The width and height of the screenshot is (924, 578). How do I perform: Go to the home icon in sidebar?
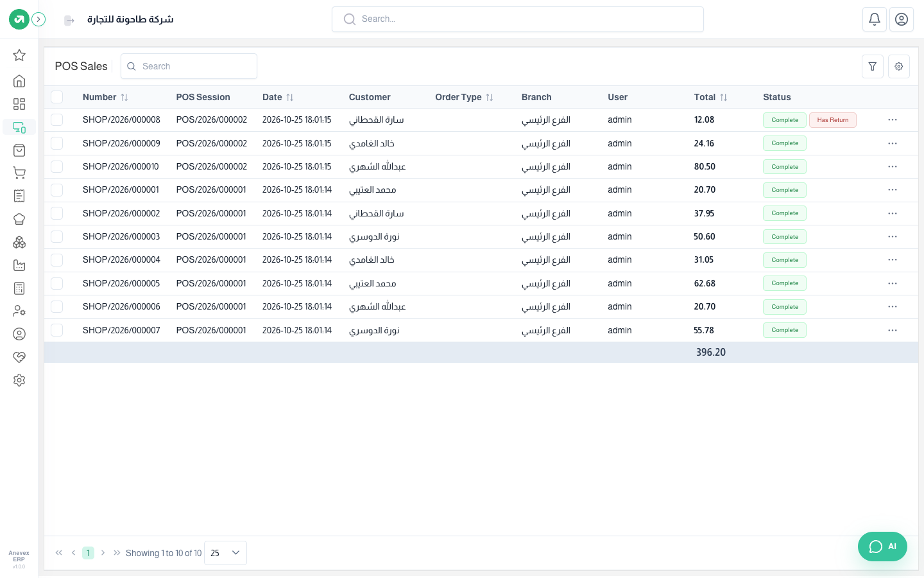(x=19, y=81)
